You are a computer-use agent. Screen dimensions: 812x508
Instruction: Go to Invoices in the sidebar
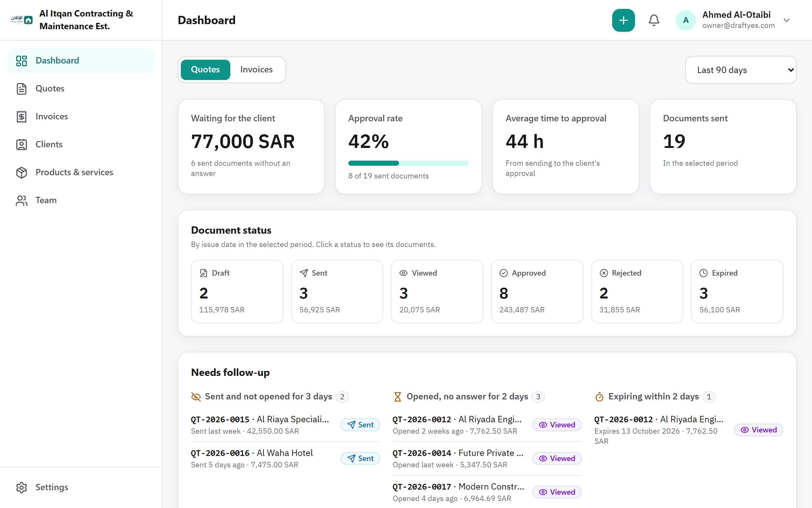pyautogui.click(x=81, y=117)
